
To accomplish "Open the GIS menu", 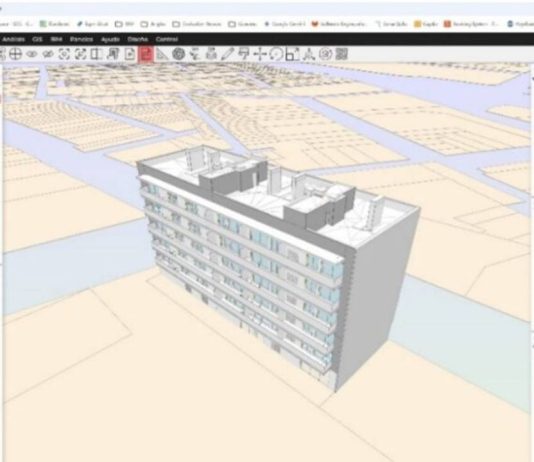I will [x=37, y=39].
